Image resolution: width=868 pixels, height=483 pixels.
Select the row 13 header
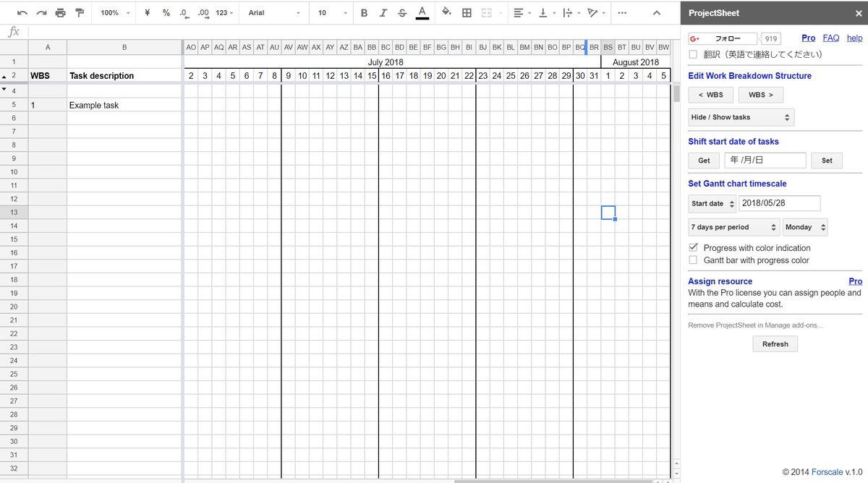coord(14,212)
